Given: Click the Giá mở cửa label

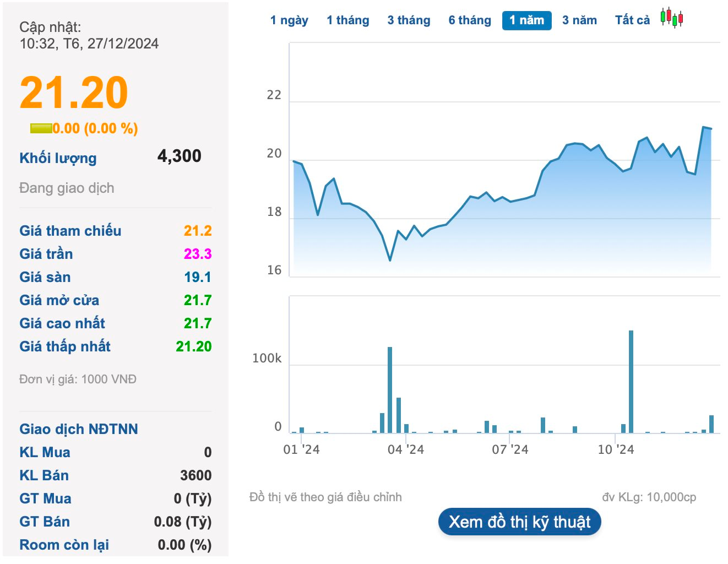Looking at the screenshot, I should (x=59, y=300).
